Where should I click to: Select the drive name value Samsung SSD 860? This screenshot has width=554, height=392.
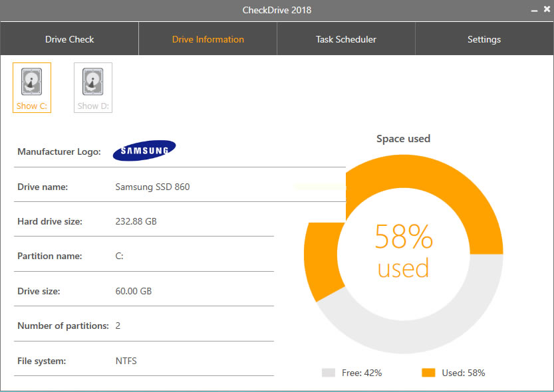(152, 187)
